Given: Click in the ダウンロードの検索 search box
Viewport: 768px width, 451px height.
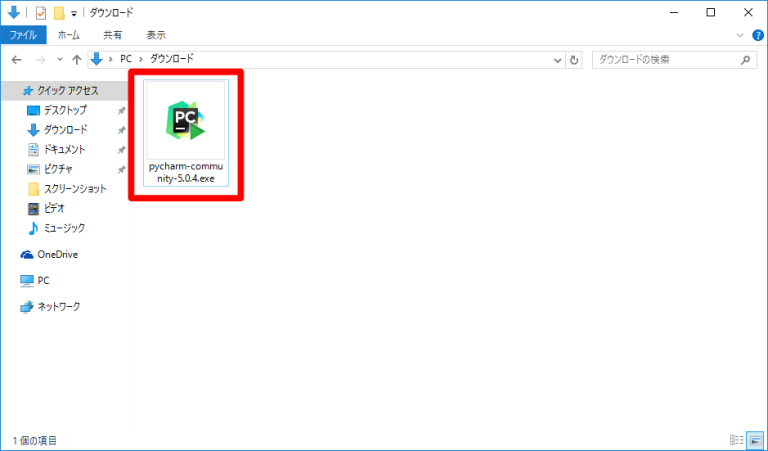Looking at the screenshot, I should 665,60.
